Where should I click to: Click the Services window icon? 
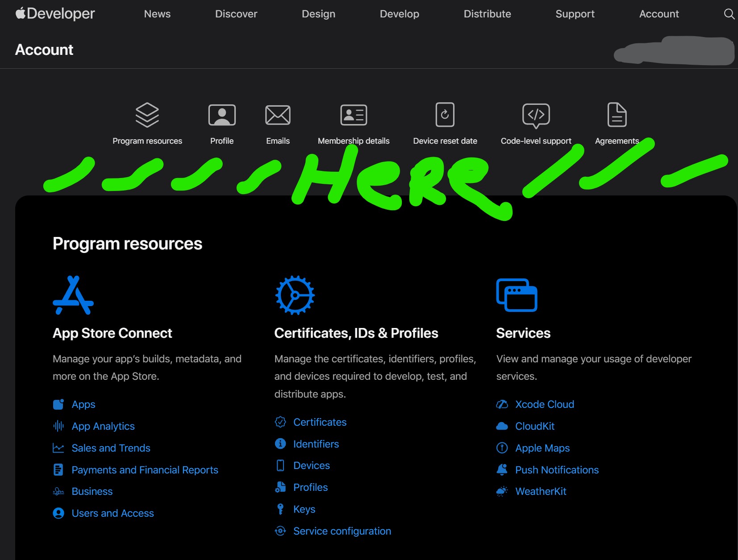coord(517,295)
